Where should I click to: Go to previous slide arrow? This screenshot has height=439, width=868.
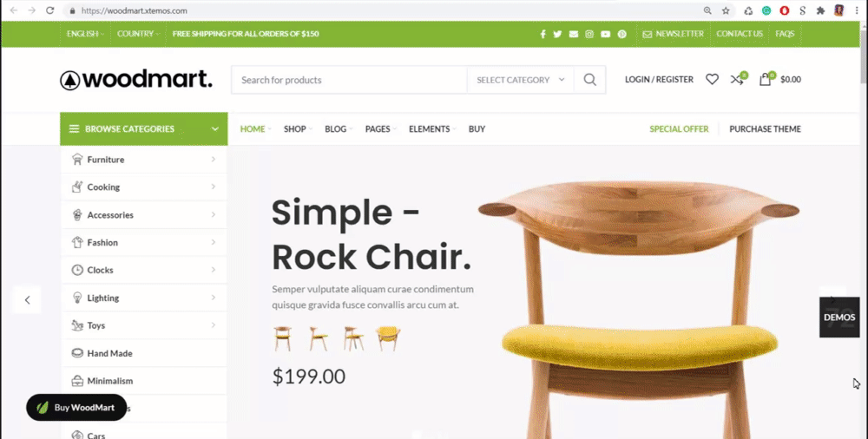coord(27,300)
